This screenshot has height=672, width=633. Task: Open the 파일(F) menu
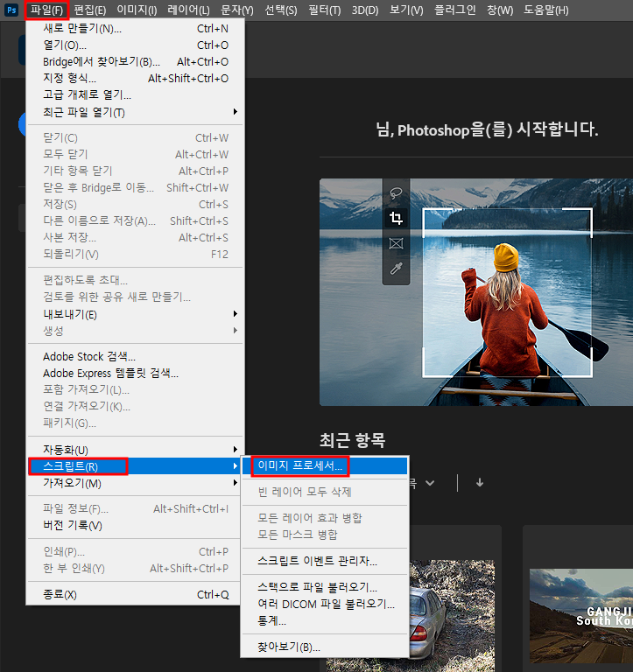(x=46, y=10)
